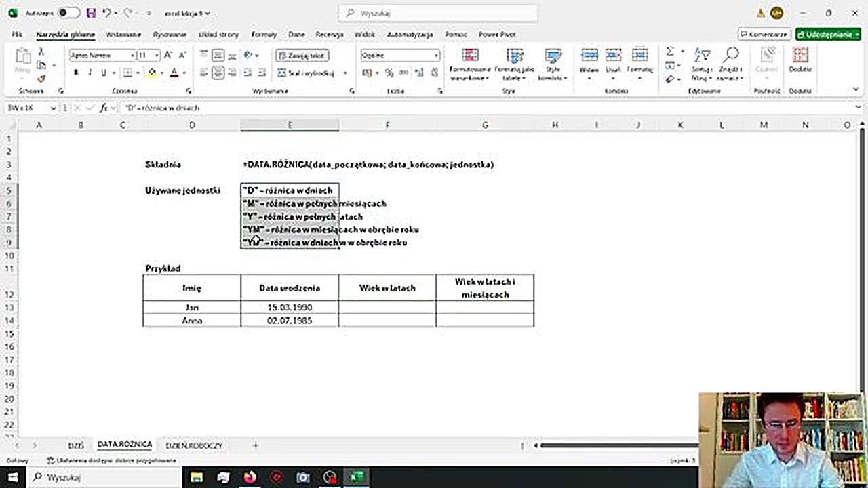Open the DZIEŃ.ROBOCZY sheet tab
Screen dimensions: 868x488
coord(194,445)
